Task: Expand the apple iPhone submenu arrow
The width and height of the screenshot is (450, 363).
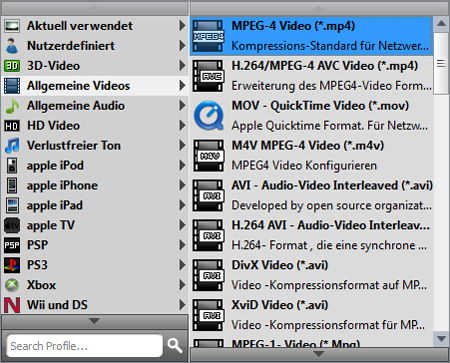Action: pos(182,185)
